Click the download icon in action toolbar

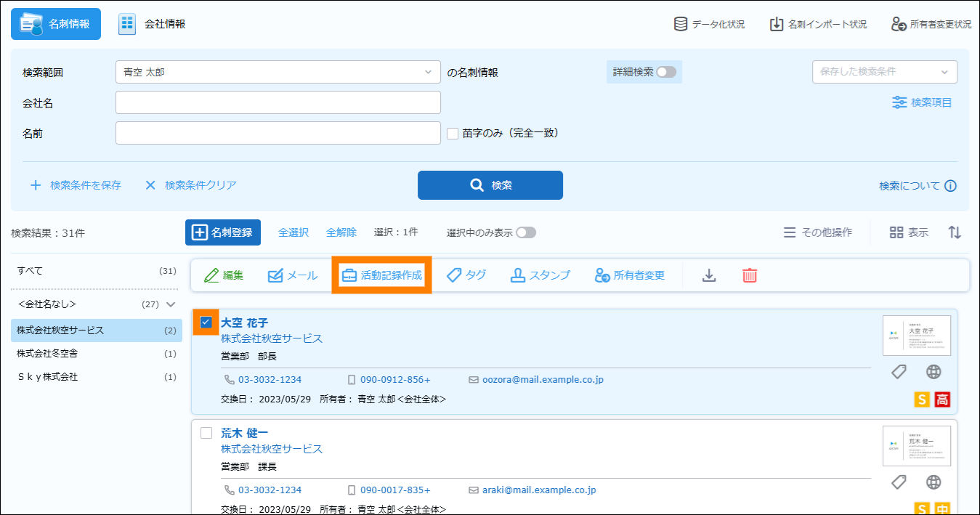[x=709, y=275]
